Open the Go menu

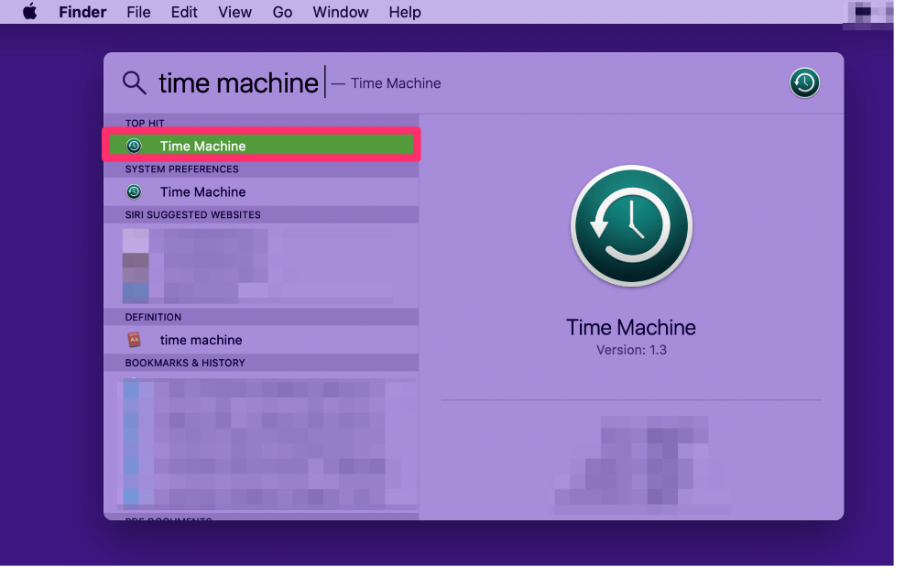282,12
